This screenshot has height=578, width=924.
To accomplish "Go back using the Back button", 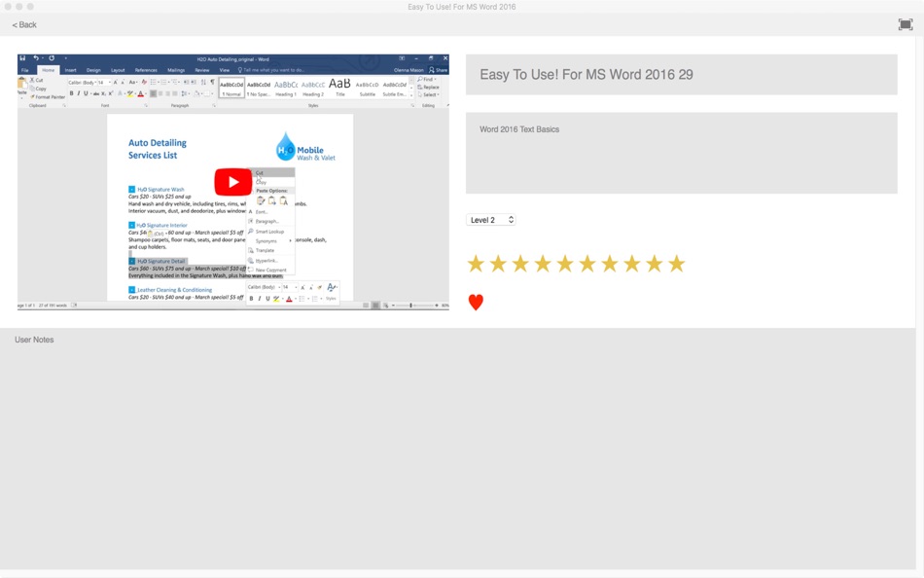I will point(24,24).
